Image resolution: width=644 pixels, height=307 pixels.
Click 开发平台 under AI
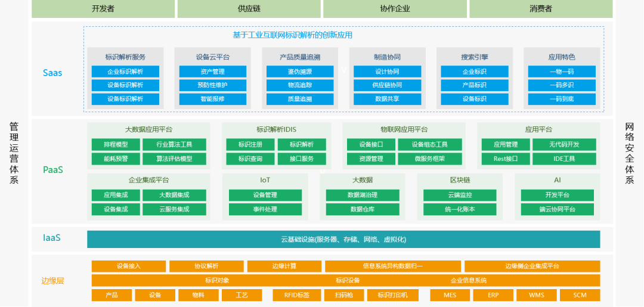(558, 195)
